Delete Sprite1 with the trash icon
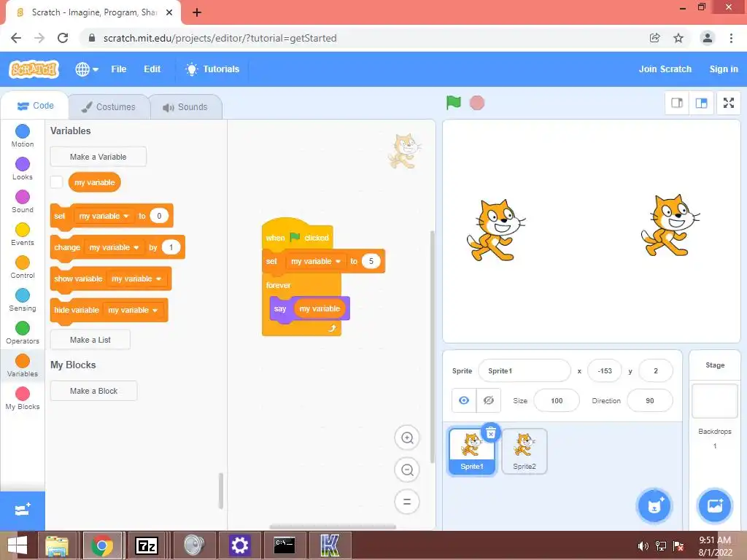Viewport: 747px width, 560px height. pos(491,432)
